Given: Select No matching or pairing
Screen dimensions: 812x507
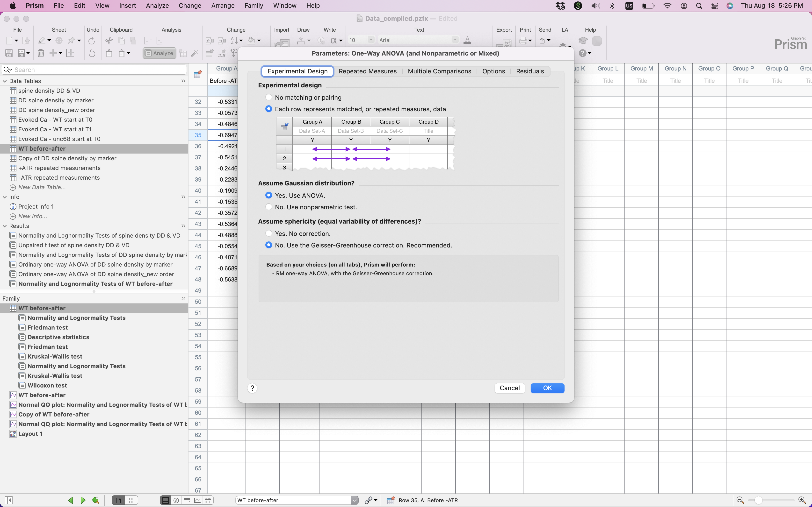Looking at the screenshot, I should tap(268, 97).
